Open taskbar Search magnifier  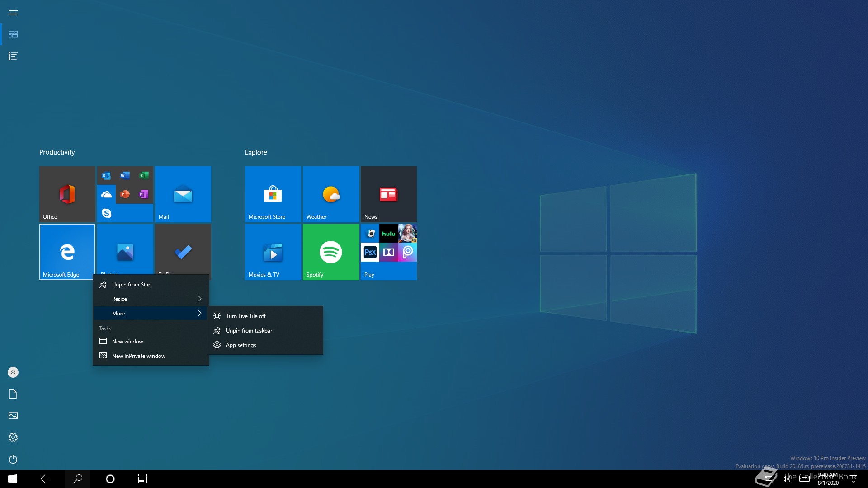point(78,479)
